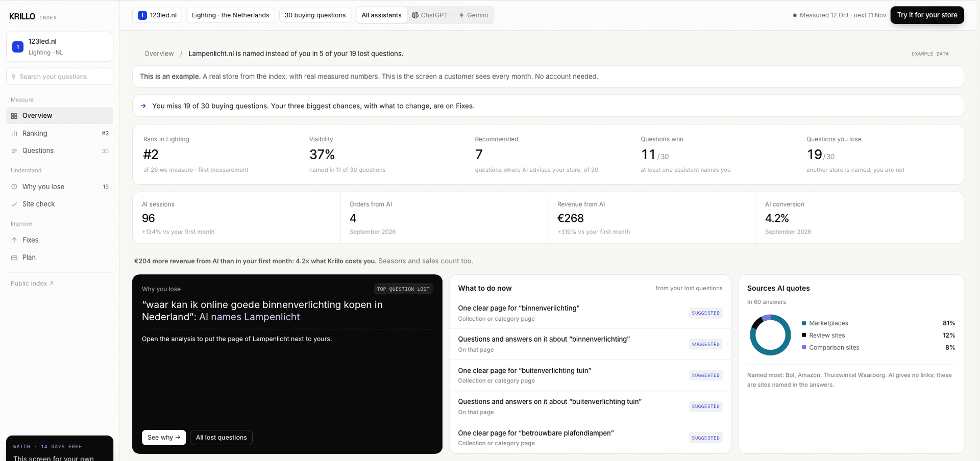Screen dimensions: 980x461
Task: Click the Comparison sites purple legend swatch
Action: click(804, 347)
